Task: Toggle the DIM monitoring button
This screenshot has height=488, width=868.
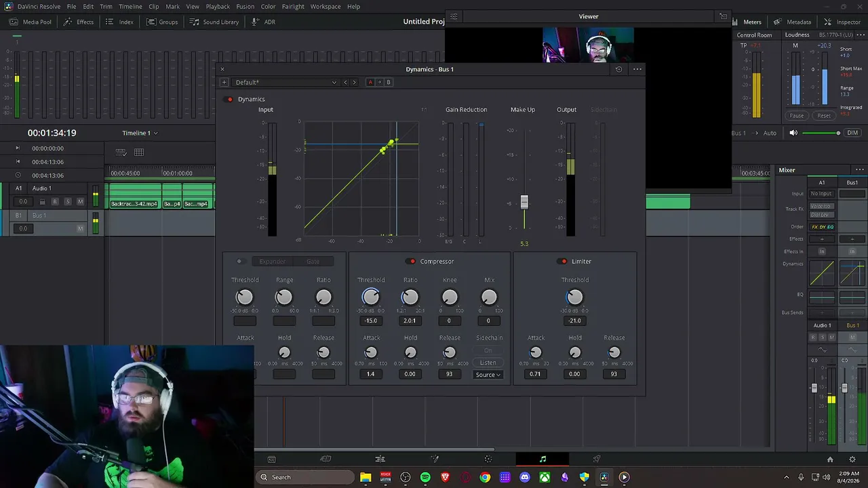Action: (x=852, y=133)
